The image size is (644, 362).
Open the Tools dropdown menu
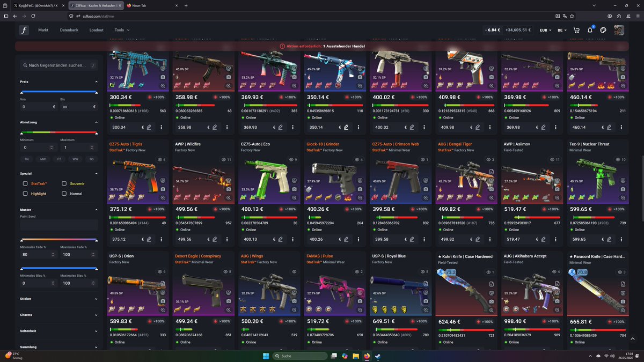[122, 30]
